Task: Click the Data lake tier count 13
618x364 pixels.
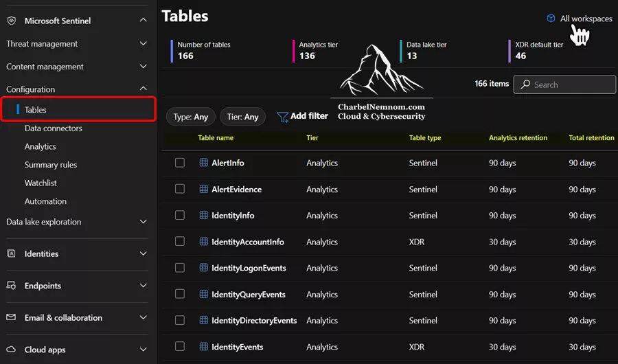Action: click(x=412, y=56)
